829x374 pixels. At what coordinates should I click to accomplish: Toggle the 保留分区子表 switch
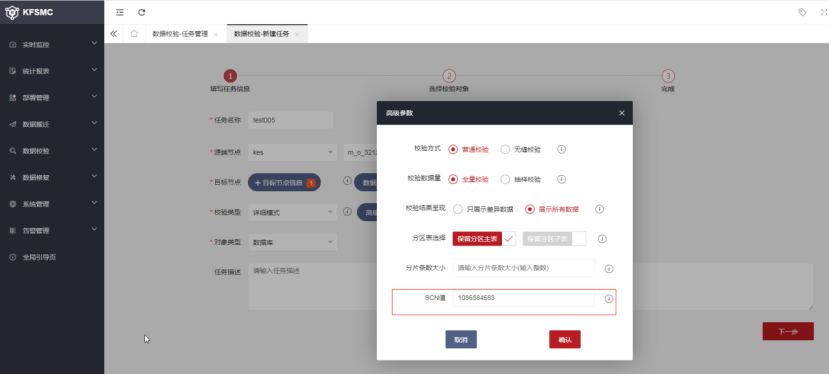tap(555, 239)
